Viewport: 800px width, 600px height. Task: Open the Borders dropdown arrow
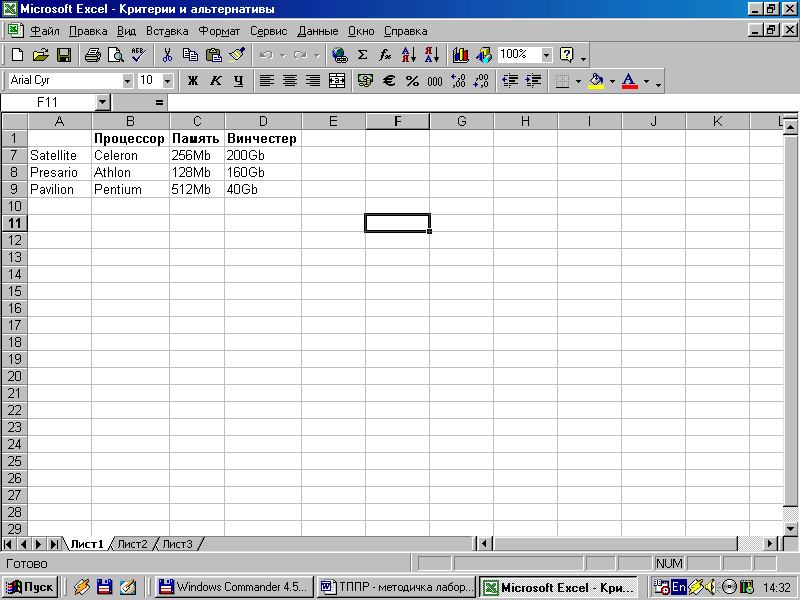[x=578, y=81]
